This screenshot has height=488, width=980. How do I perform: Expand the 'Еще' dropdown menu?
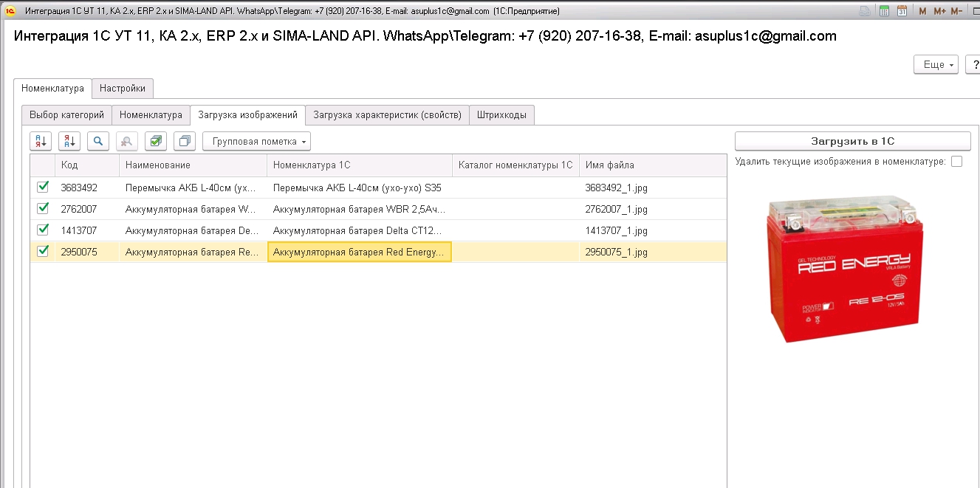coord(936,65)
